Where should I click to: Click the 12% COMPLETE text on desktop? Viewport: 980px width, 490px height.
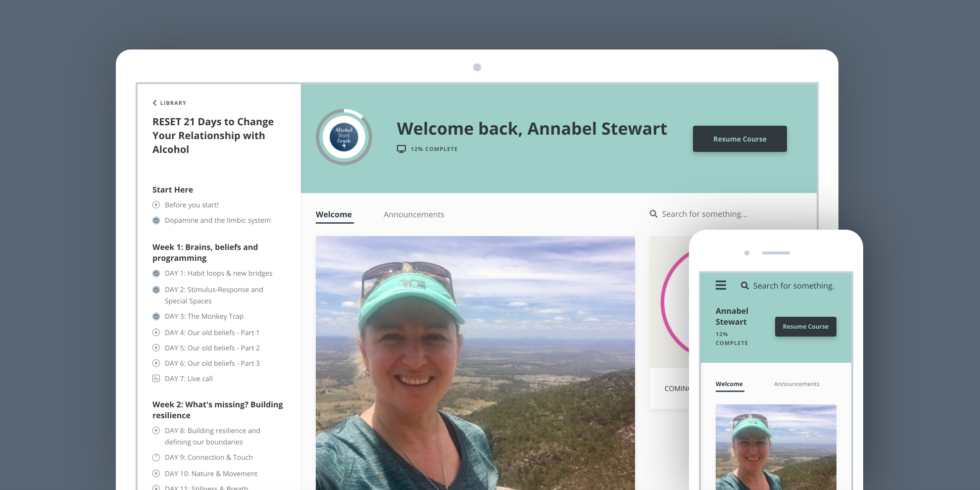coord(434,149)
